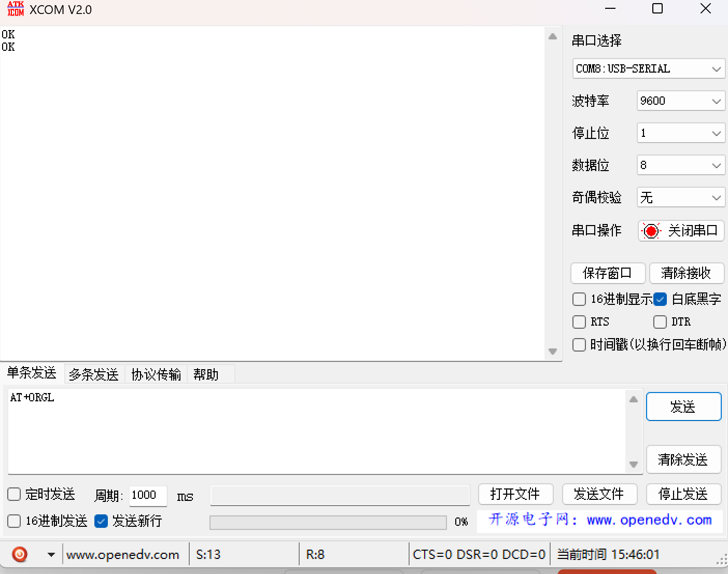Switch to the 多条发送 tab
The height and width of the screenshot is (574, 728).
tap(94, 374)
